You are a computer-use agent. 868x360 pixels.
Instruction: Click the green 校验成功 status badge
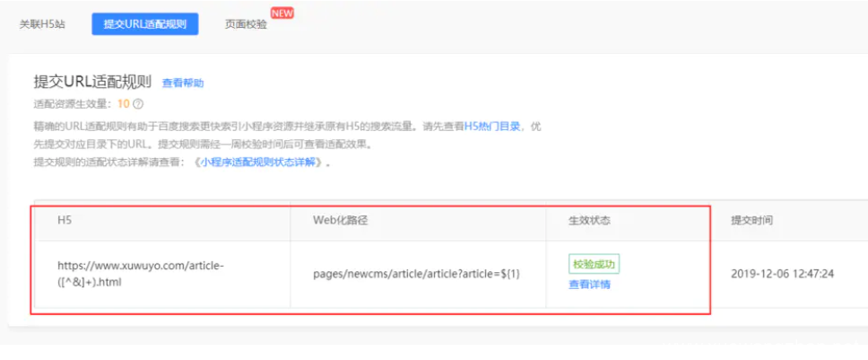pos(594,264)
